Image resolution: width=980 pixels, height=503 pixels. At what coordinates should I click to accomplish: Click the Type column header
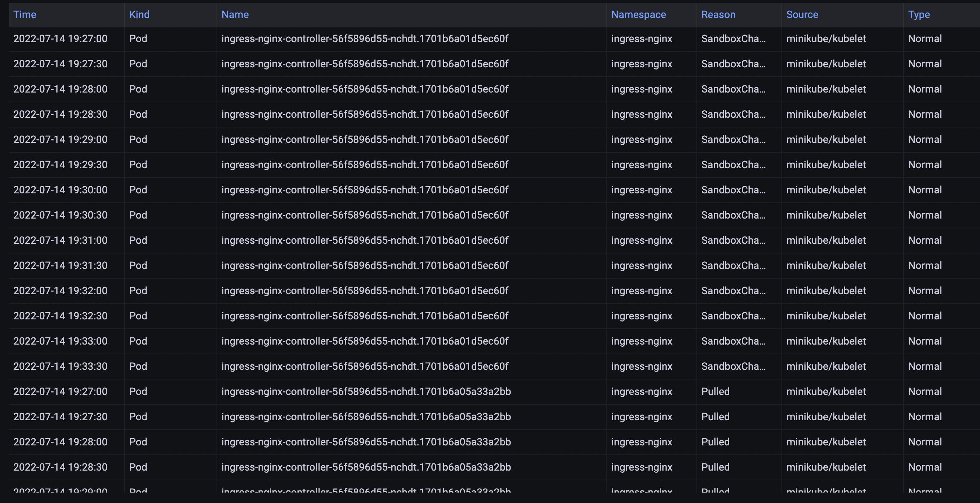tap(919, 14)
